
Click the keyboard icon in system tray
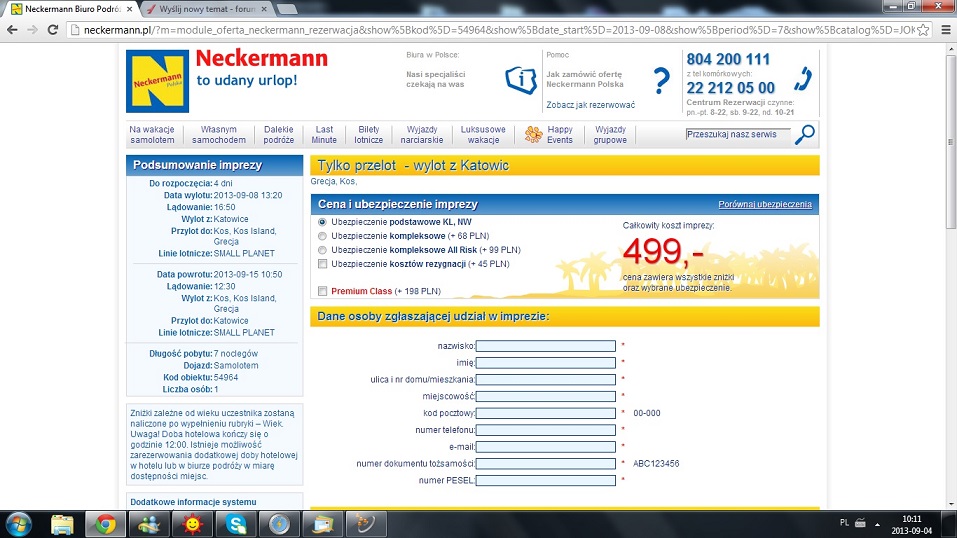[x=861, y=523]
